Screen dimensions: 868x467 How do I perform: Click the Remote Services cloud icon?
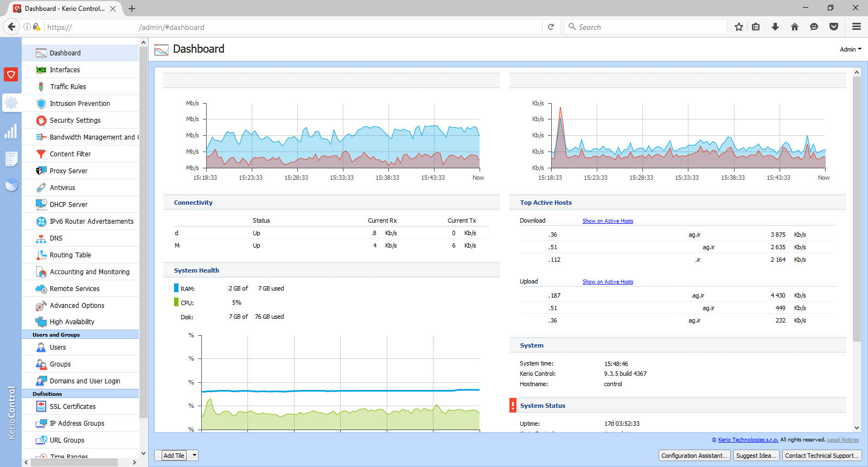point(41,288)
